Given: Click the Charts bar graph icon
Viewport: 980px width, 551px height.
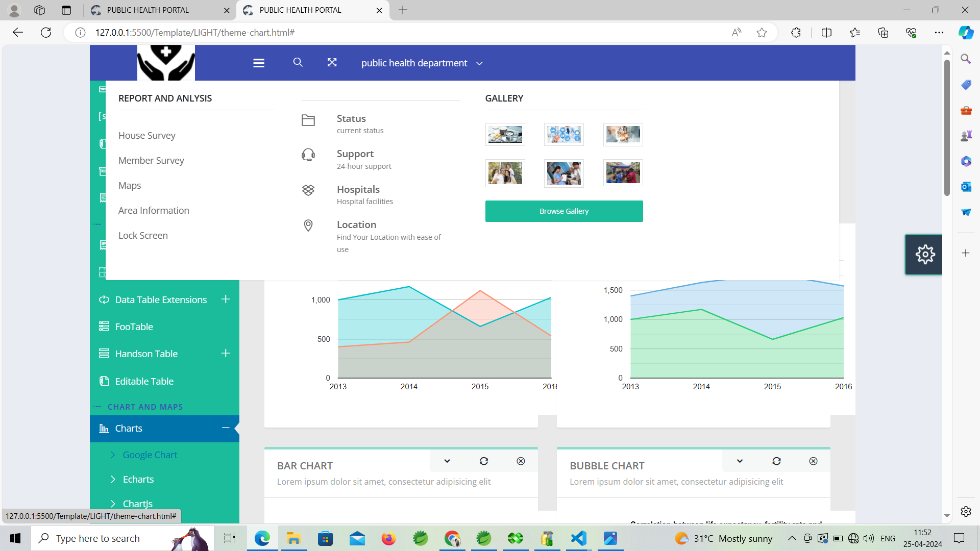Looking at the screenshot, I should [x=104, y=428].
